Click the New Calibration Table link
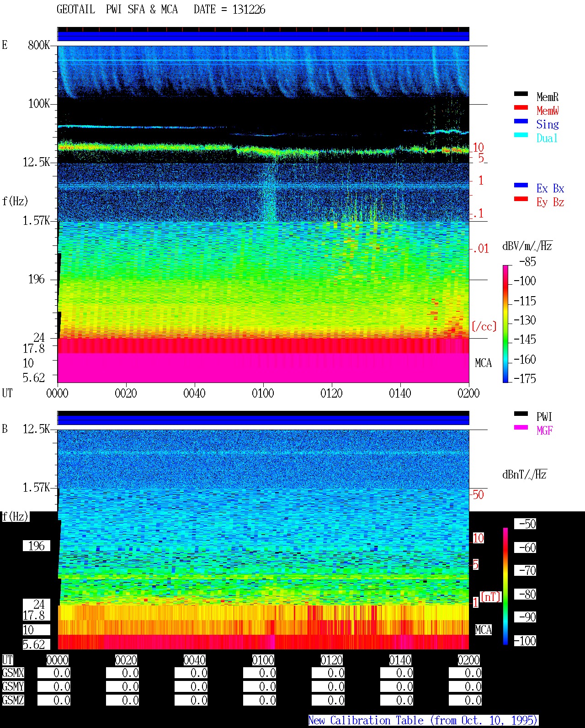Image resolution: width=585 pixels, height=728 pixels. coord(423,720)
